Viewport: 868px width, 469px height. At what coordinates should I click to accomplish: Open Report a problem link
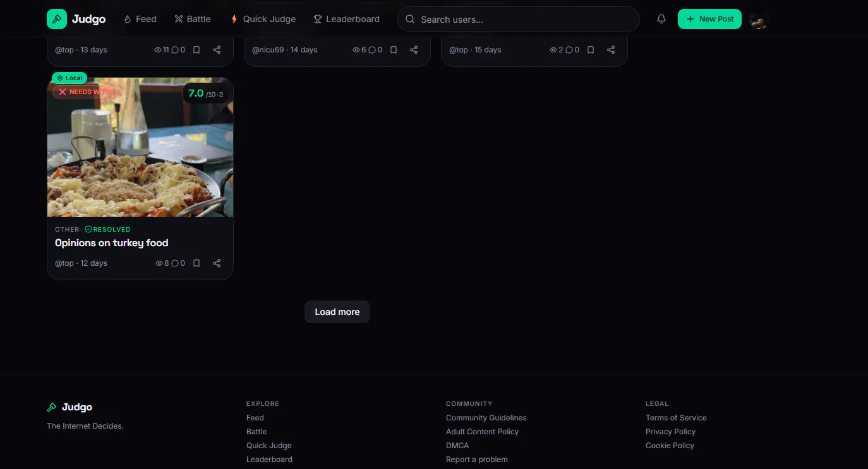(477, 460)
